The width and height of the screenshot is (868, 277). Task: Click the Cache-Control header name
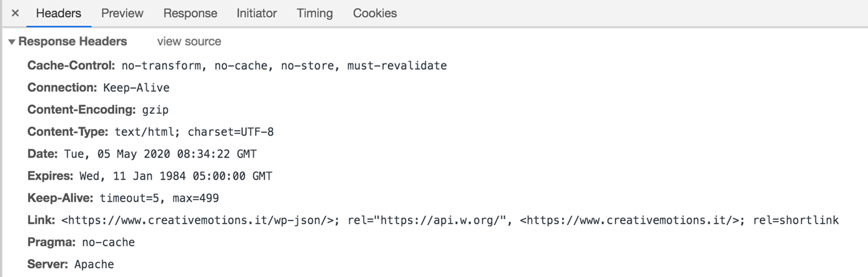[71, 65]
